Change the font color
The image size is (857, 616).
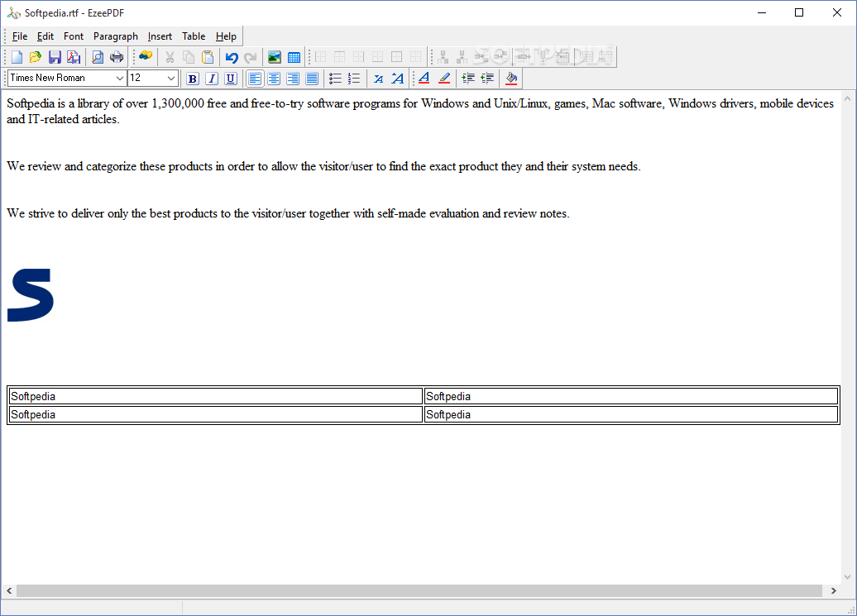[424, 79]
